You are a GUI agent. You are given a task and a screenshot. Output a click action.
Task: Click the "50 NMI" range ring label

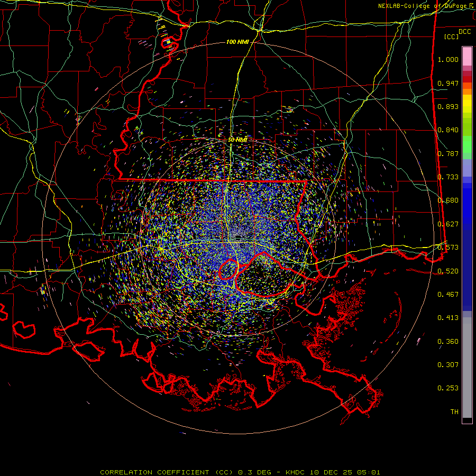pyautogui.click(x=237, y=140)
